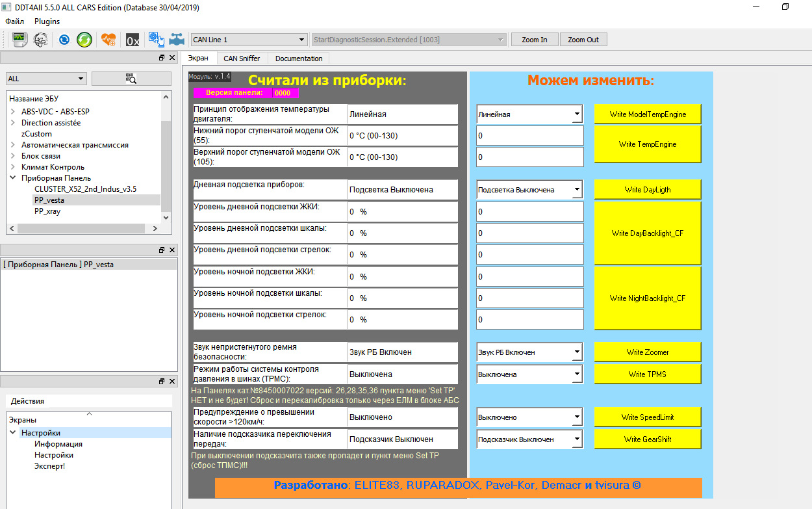
Task: Float the selected ECU panel
Action: [162, 250]
